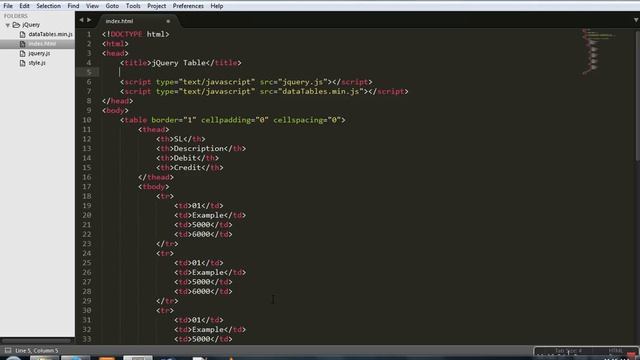This screenshot has height=360, width=640.
Task: Click line number 5 in the gutter
Action: [x=89, y=72]
